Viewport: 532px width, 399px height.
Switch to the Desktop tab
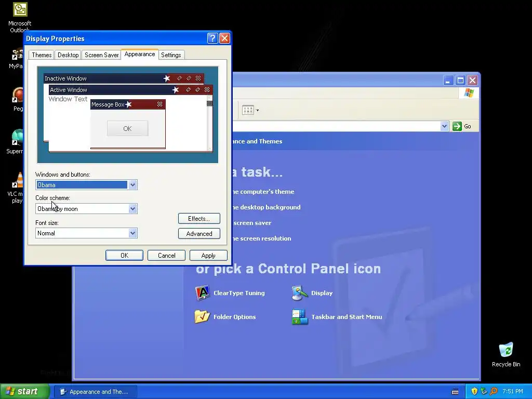pyautogui.click(x=68, y=55)
